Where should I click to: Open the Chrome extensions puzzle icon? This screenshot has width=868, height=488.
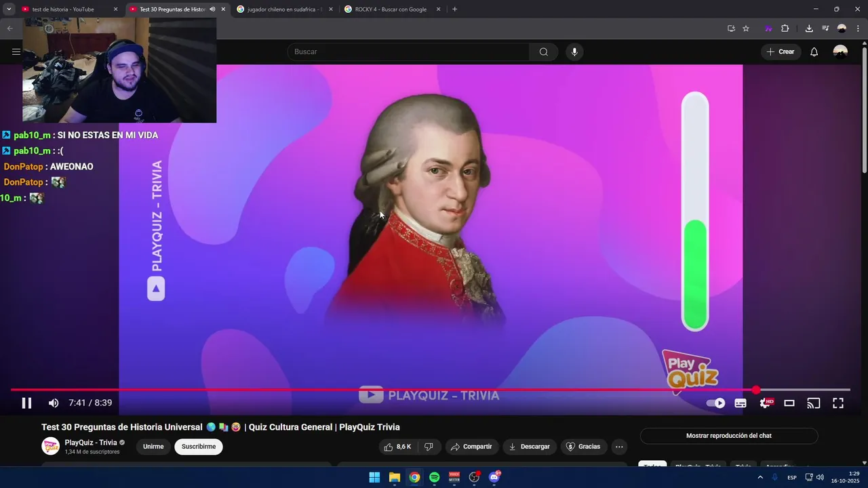coord(785,28)
